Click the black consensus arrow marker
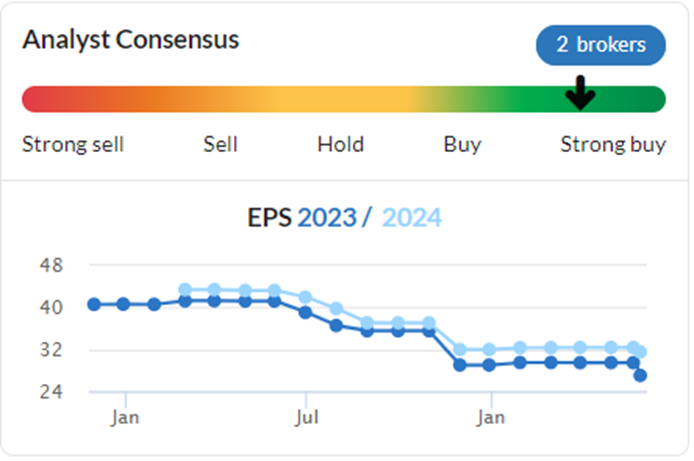 [x=580, y=93]
